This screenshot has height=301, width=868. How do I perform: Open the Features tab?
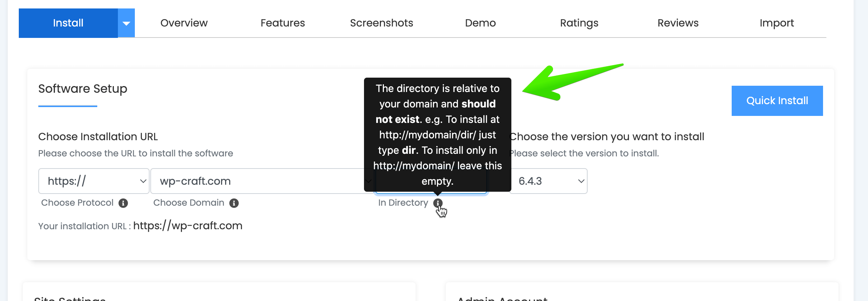pyautogui.click(x=283, y=23)
